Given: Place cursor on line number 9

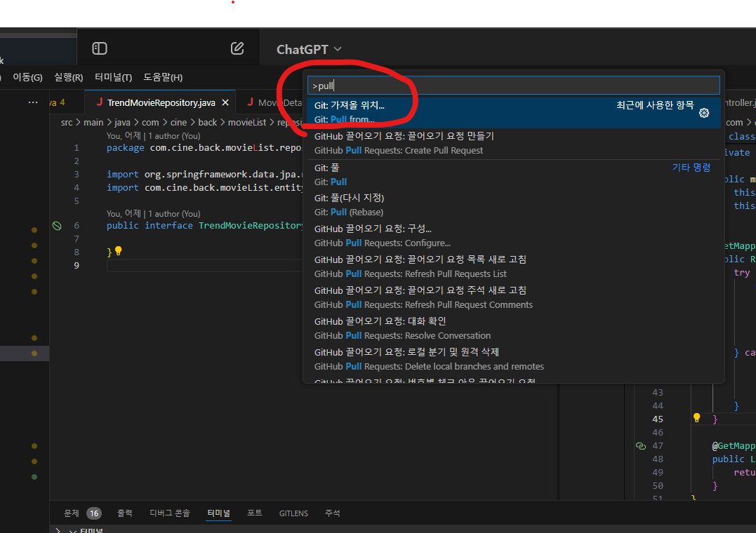Looking at the screenshot, I should 77,266.
